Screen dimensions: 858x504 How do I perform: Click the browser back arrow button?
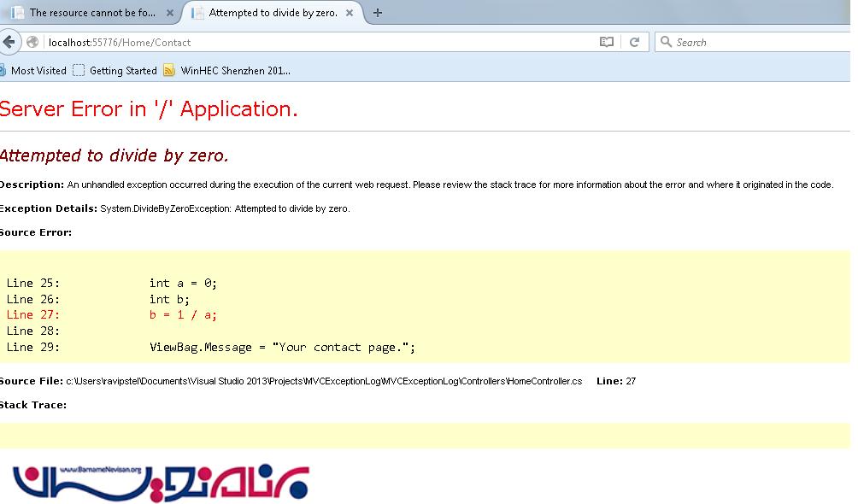point(9,42)
